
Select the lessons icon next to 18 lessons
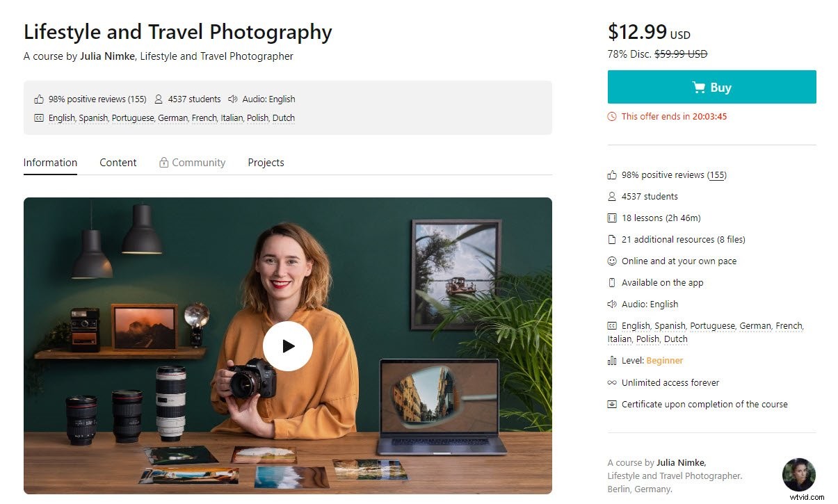pyautogui.click(x=612, y=218)
